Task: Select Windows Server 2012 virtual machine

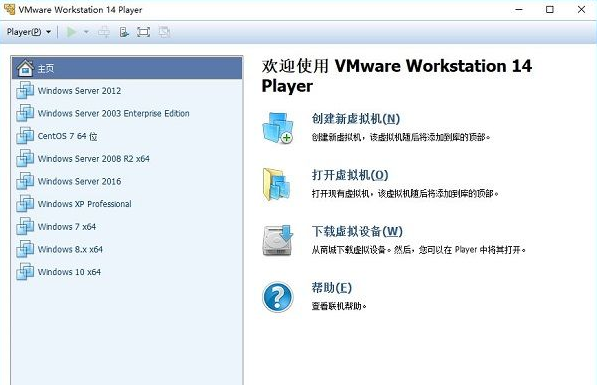Action: pos(127,91)
